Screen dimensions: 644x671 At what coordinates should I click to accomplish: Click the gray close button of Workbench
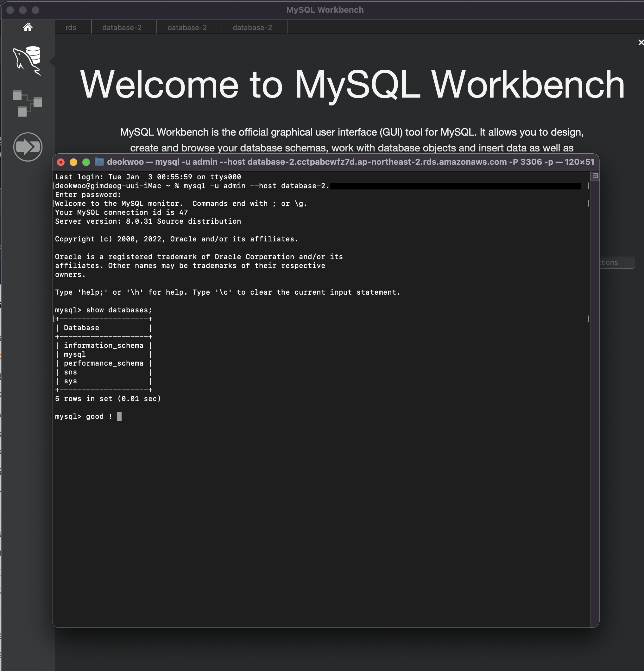tap(10, 10)
